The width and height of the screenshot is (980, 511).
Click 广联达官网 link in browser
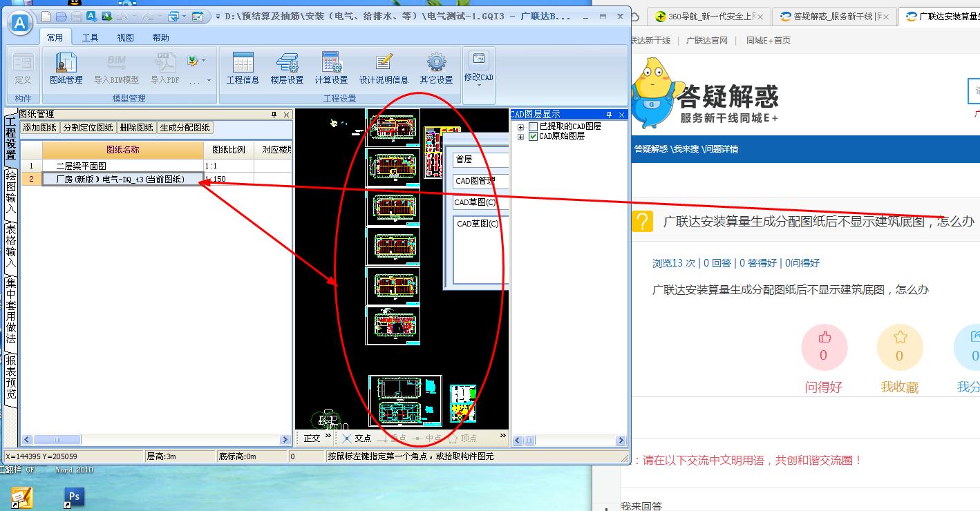pos(707,41)
